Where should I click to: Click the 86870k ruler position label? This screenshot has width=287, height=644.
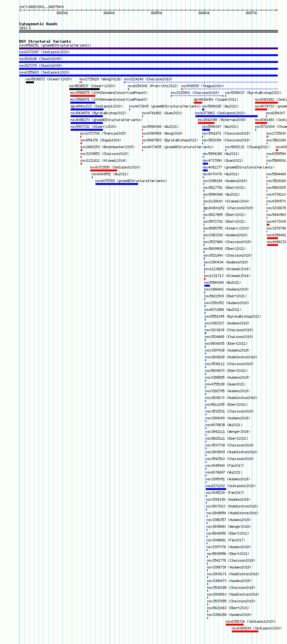pos(252,13)
